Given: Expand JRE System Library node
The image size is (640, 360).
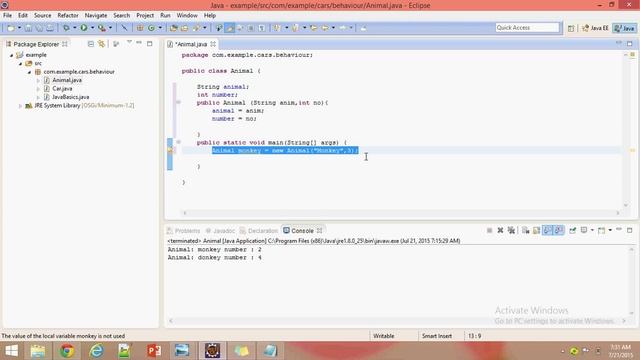Looking at the screenshot, I should tap(20, 106).
